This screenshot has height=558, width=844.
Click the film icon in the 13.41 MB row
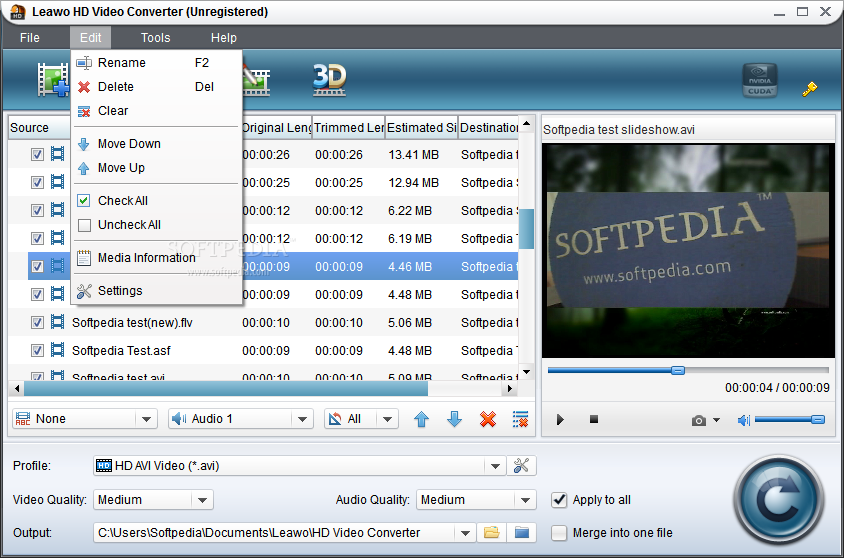[57, 154]
